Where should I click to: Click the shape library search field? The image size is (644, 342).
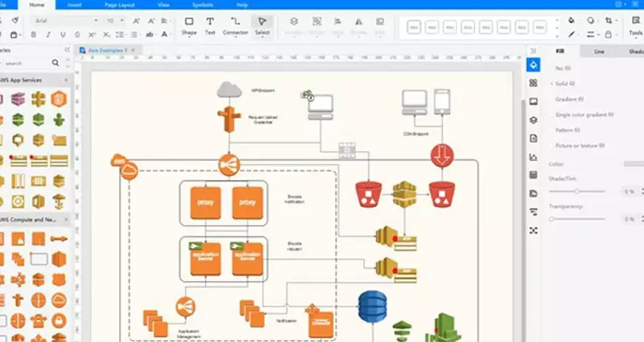[x=30, y=64]
